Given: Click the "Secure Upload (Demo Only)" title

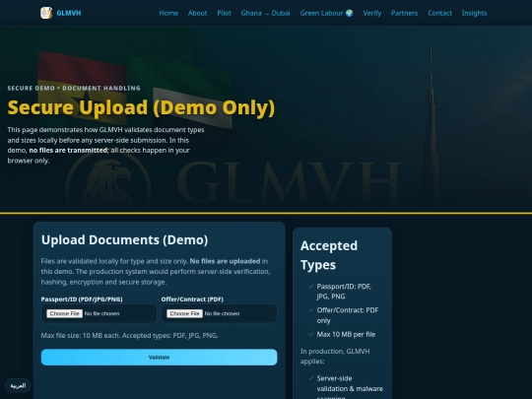Looking at the screenshot, I should pos(141,107).
